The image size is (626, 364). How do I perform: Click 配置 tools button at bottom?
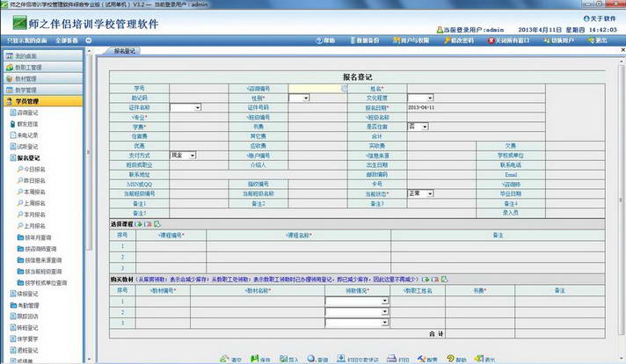[427, 359]
